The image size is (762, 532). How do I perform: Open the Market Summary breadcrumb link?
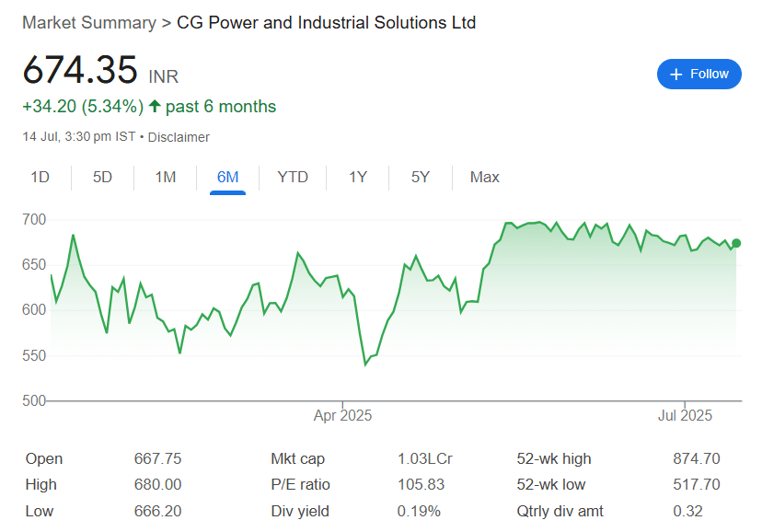(89, 23)
